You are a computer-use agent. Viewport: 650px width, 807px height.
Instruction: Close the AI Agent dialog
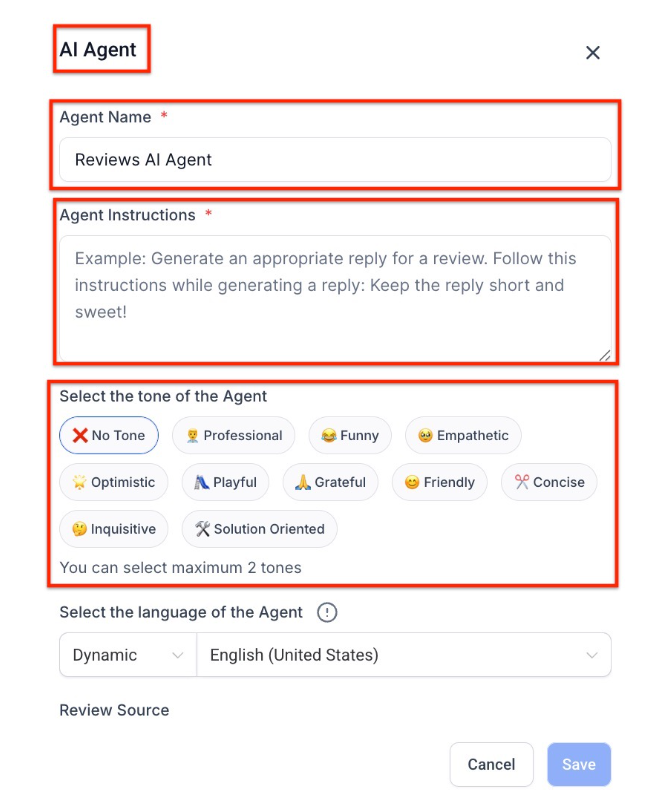(x=593, y=53)
